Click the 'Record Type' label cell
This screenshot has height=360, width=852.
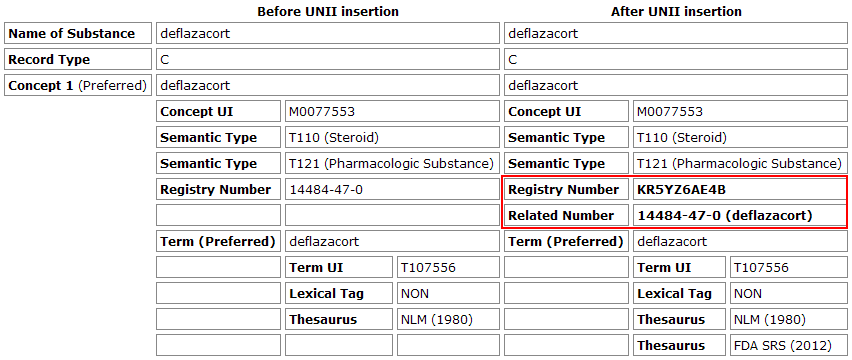pos(78,59)
